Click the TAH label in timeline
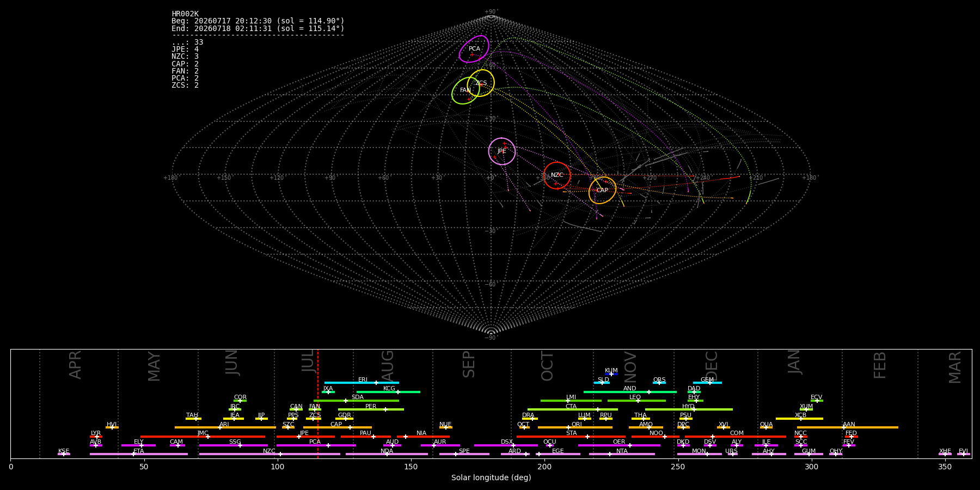This screenshot has width=980, height=490. [192, 415]
